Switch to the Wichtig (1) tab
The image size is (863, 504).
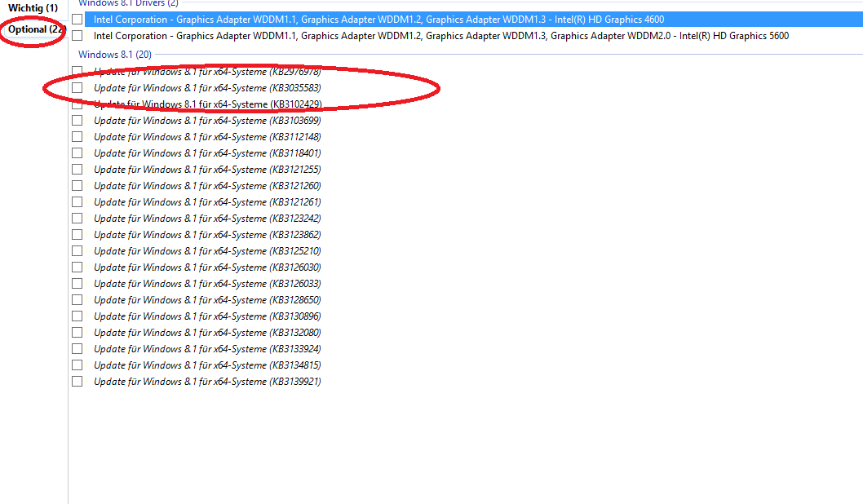click(x=33, y=7)
